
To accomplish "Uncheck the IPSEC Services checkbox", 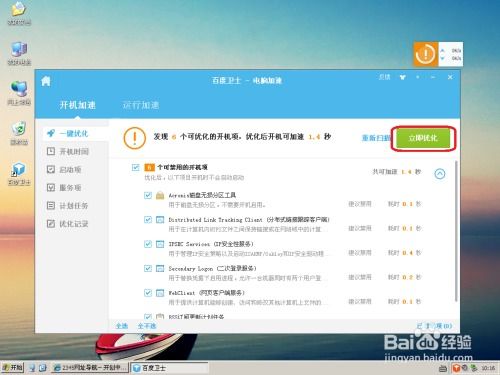I will tap(148, 244).
